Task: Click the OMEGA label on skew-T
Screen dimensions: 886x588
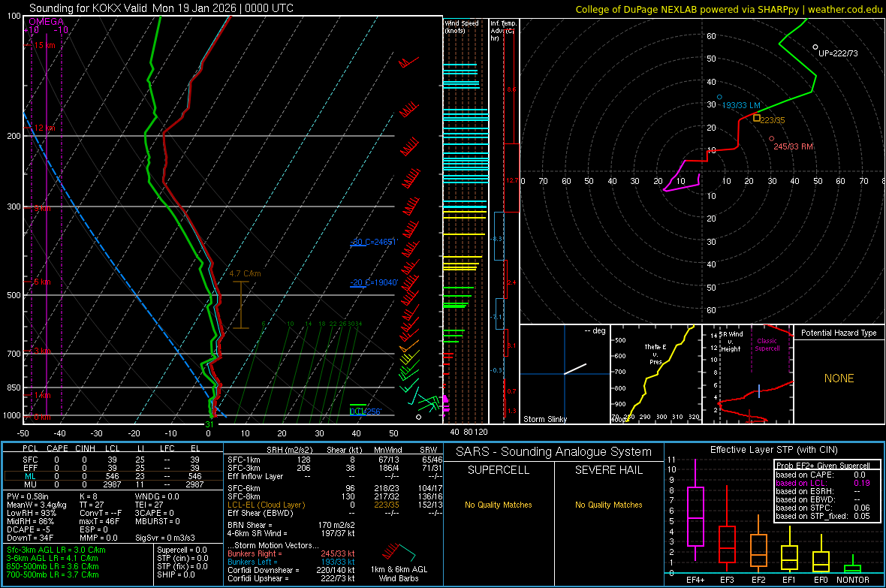Action: point(46,22)
